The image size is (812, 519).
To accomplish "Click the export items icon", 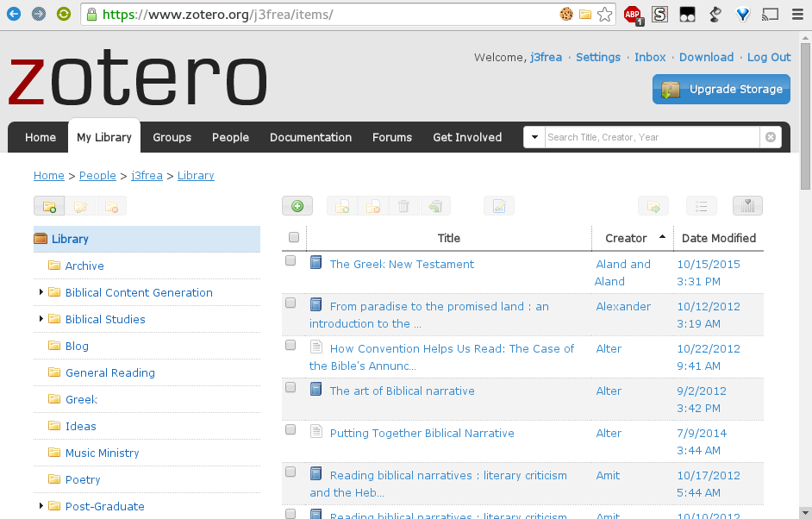I will [653, 206].
